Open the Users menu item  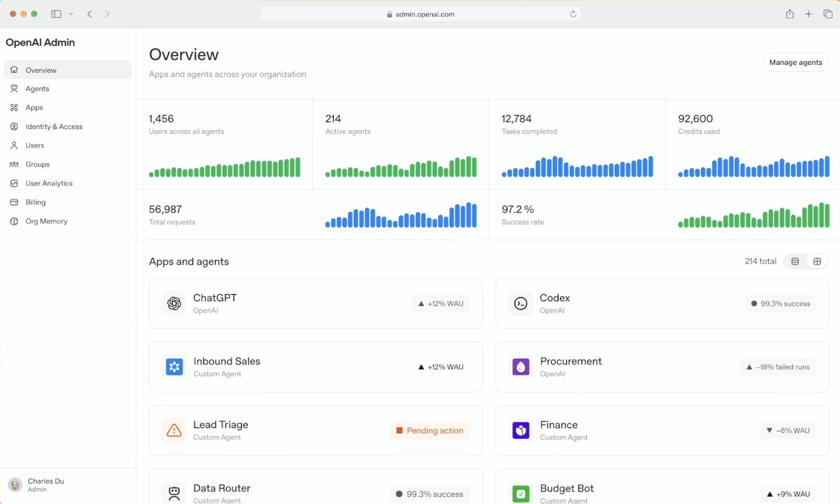pos(68,145)
